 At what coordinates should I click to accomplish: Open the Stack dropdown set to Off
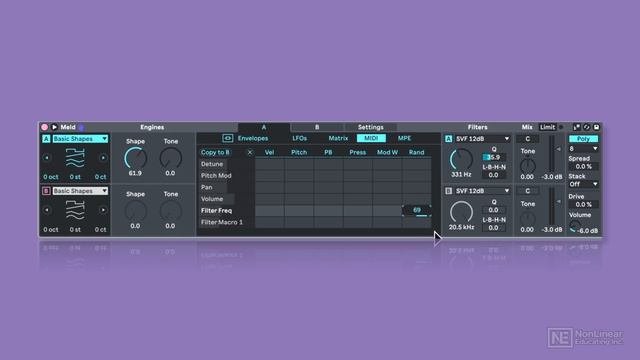pyautogui.click(x=583, y=184)
